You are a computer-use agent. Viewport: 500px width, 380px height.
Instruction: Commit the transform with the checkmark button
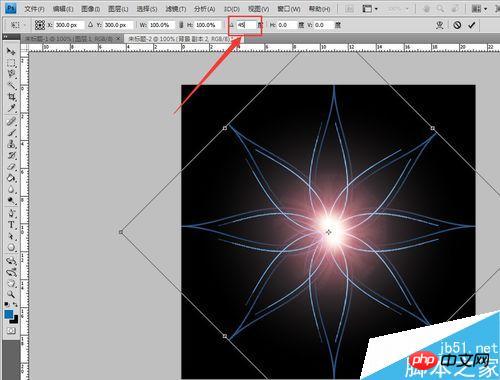[472, 25]
